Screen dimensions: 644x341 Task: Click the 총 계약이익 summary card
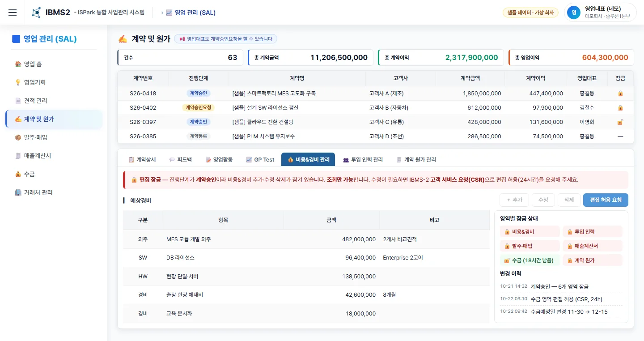click(441, 58)
